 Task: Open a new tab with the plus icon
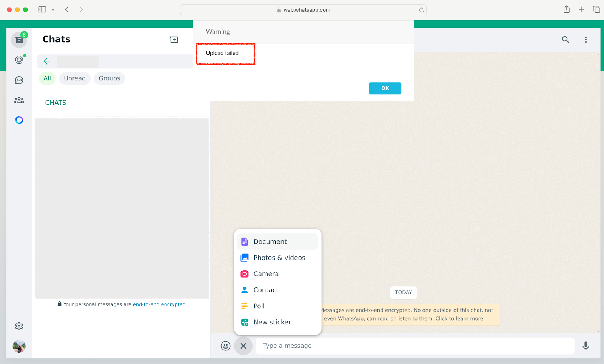tap(581, 9)
